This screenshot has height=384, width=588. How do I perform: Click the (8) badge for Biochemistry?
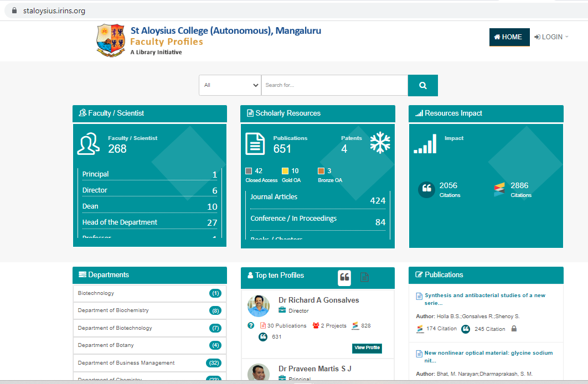point(215,310)
